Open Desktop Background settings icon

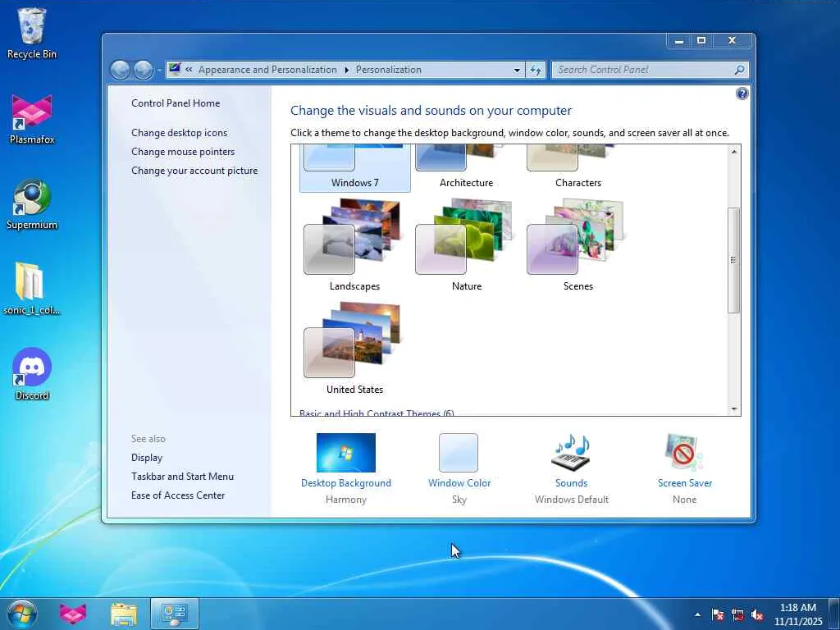[x=346, y=453]
